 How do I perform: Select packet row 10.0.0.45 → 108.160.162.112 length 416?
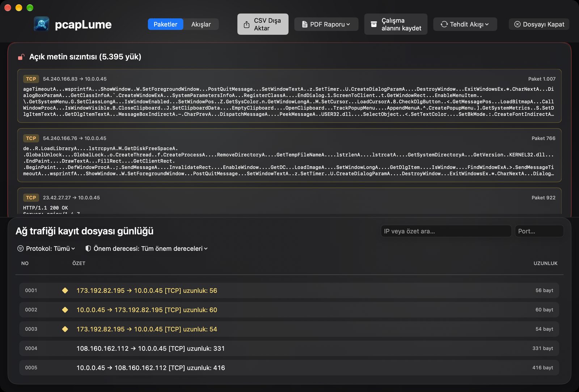pos(289,367)
